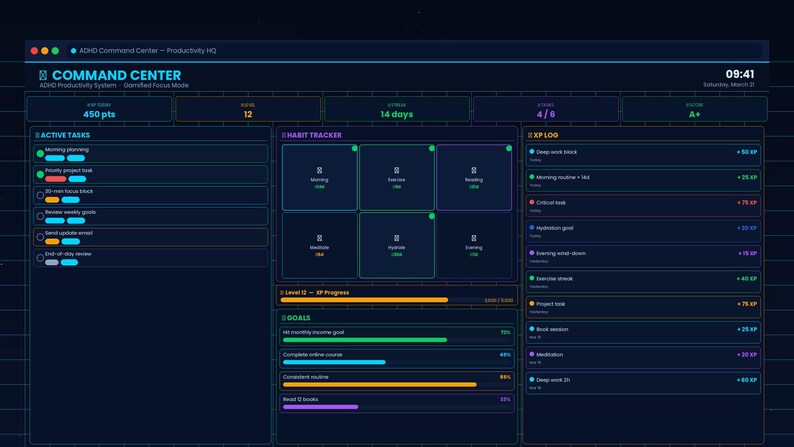Image resolution: width=794 pixels, height=447 pixels.
Task: Click the 3,600 / 5,000 XP counter
Action: [499, 300]
